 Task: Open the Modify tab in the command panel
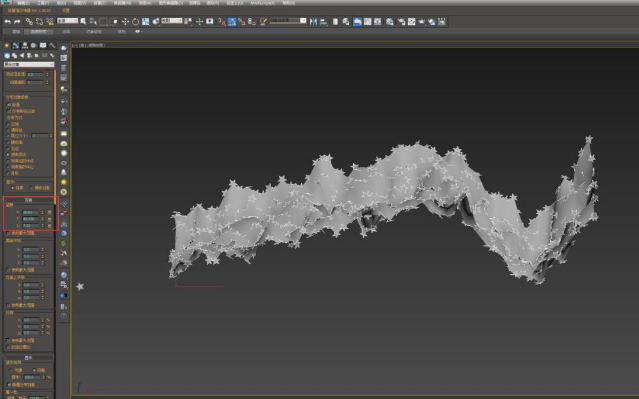coord(15,46)
